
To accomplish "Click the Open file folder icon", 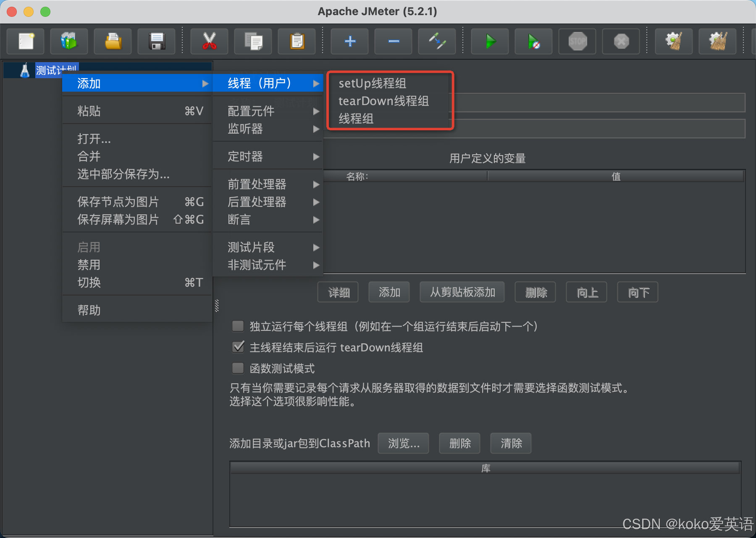I will pos(113,41).
